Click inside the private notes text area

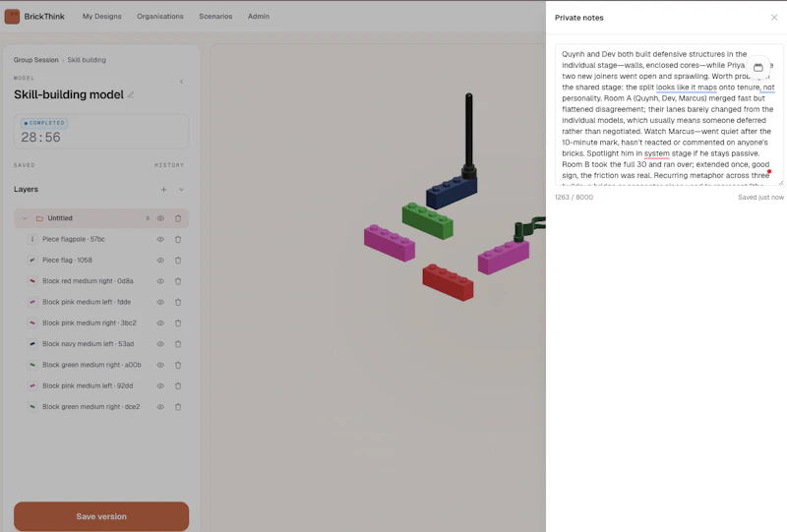coord(669,114)
